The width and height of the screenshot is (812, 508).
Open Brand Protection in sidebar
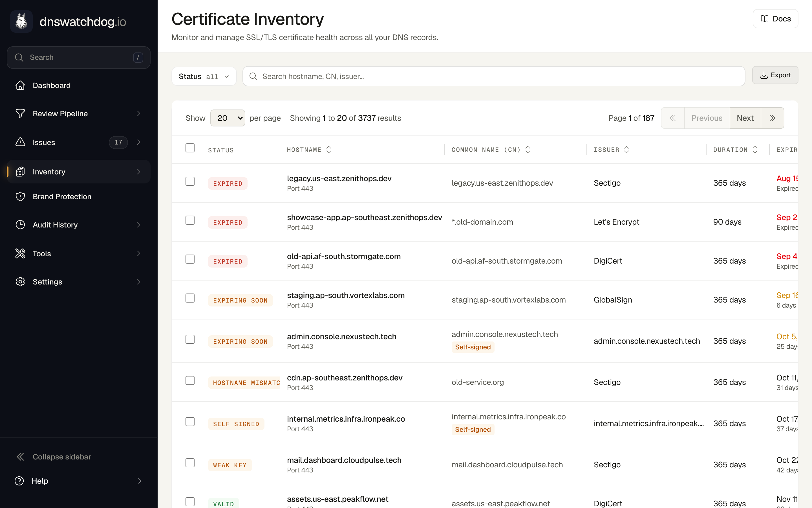tap(78, 196)
